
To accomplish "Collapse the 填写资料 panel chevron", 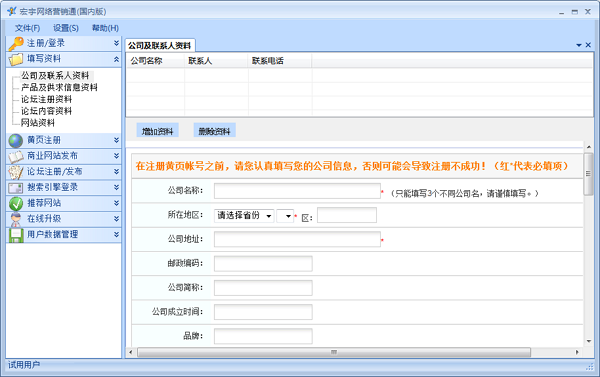I will 116,59.
